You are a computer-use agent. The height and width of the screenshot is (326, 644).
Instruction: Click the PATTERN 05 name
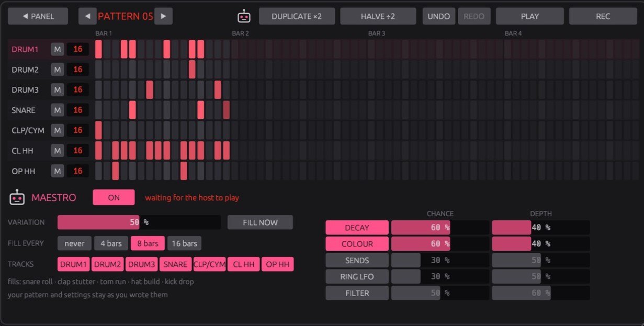126,16
